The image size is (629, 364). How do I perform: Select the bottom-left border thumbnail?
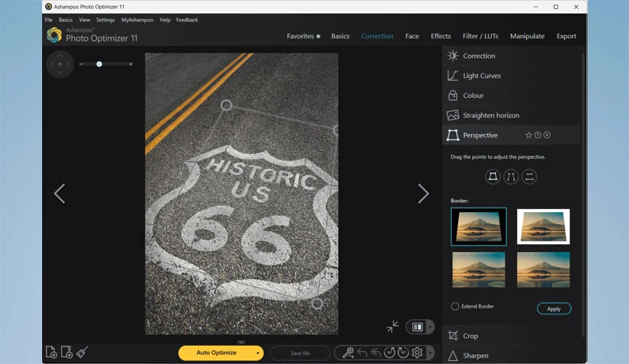[x=479, y=269]
